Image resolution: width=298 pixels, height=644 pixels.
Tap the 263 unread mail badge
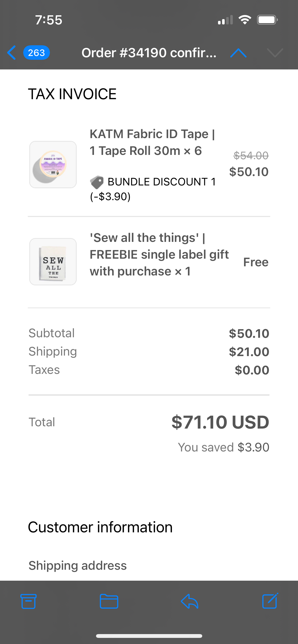pos(36,53)
